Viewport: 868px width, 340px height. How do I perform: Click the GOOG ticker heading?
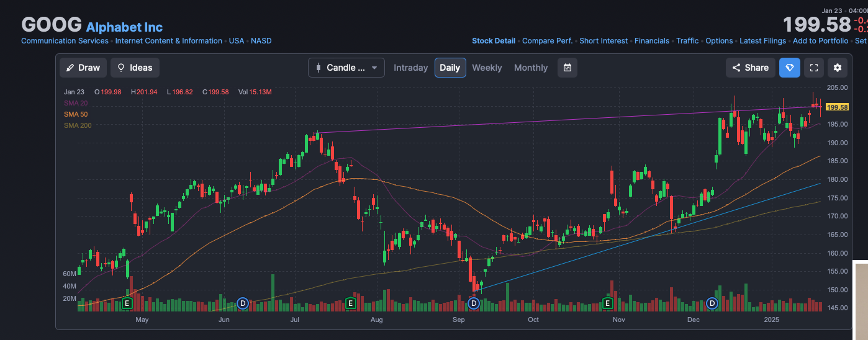(x=52, y=25)
